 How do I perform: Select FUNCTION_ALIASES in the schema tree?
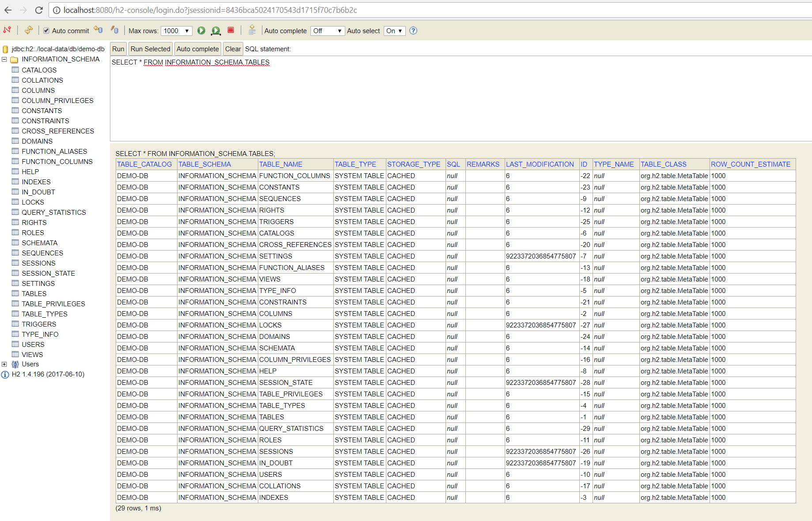pos(54,151)
